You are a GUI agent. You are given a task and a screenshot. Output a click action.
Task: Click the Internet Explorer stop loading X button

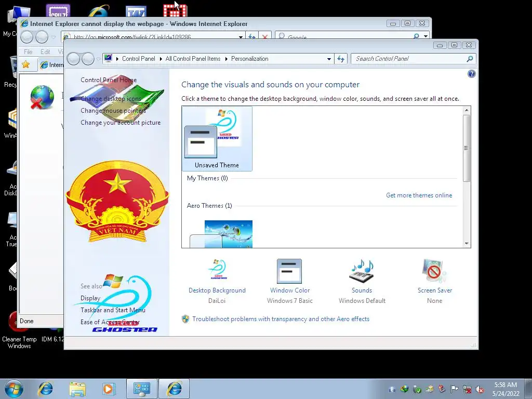[265, 36]
